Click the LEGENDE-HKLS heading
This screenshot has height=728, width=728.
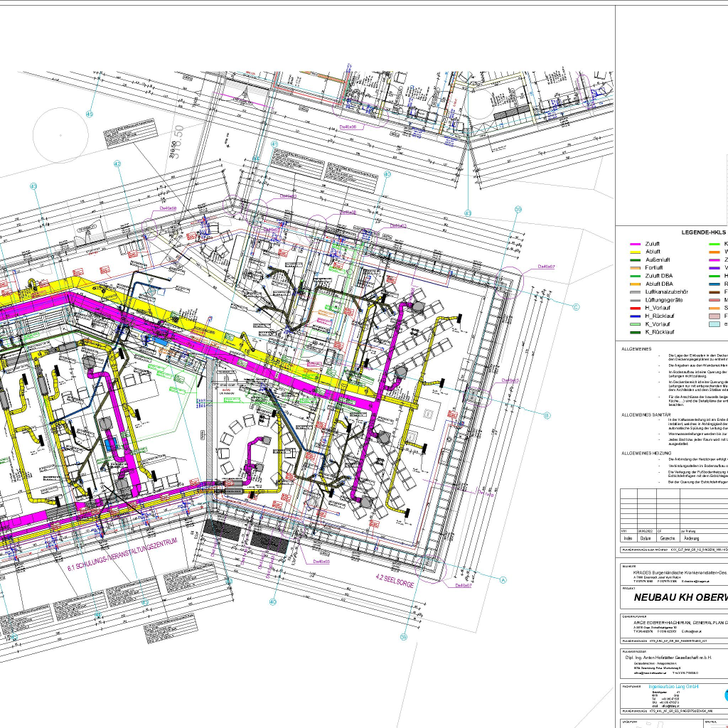click(703, 232)
